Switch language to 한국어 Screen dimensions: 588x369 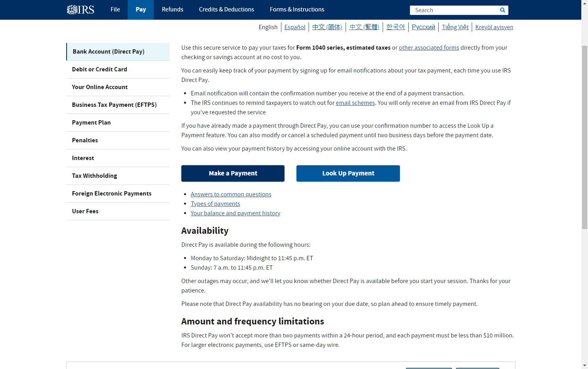tap(396, 27)
